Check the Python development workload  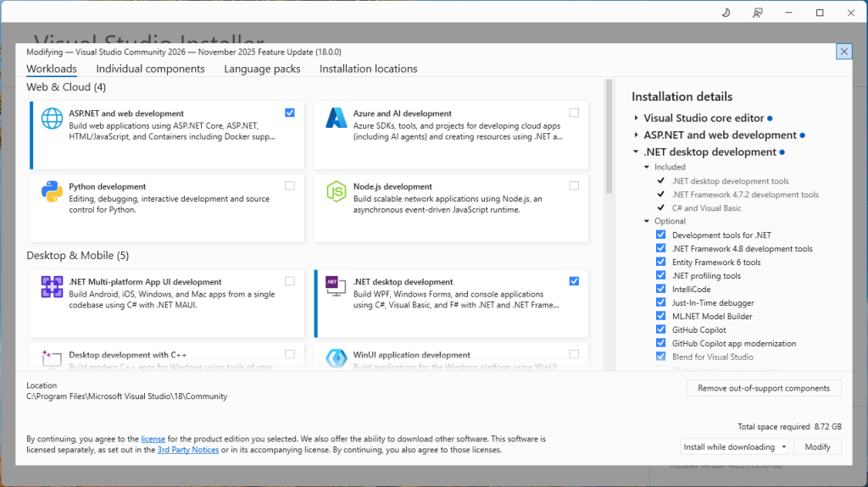tap(290, 185)
